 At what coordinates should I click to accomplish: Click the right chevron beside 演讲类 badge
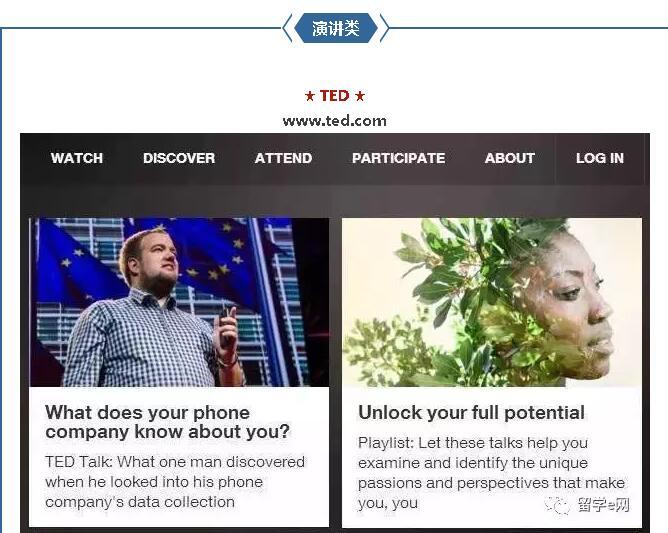point(384,28)
